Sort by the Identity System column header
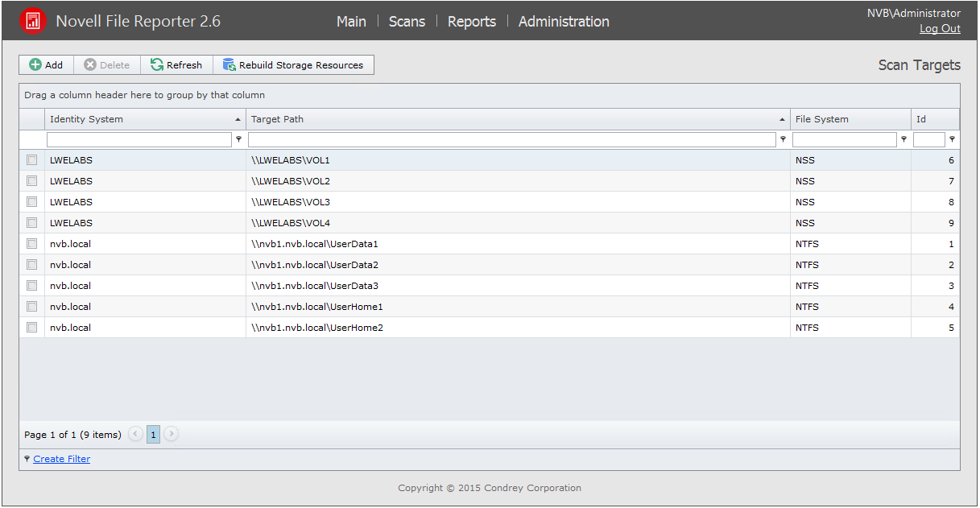Viewport: 980px width, 508px height. point(145,119)
